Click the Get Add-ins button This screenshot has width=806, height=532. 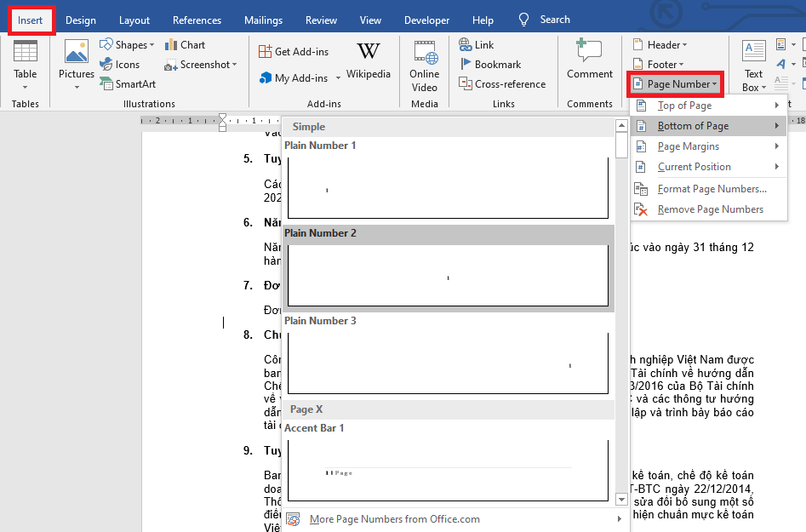(x=294, y=52)
